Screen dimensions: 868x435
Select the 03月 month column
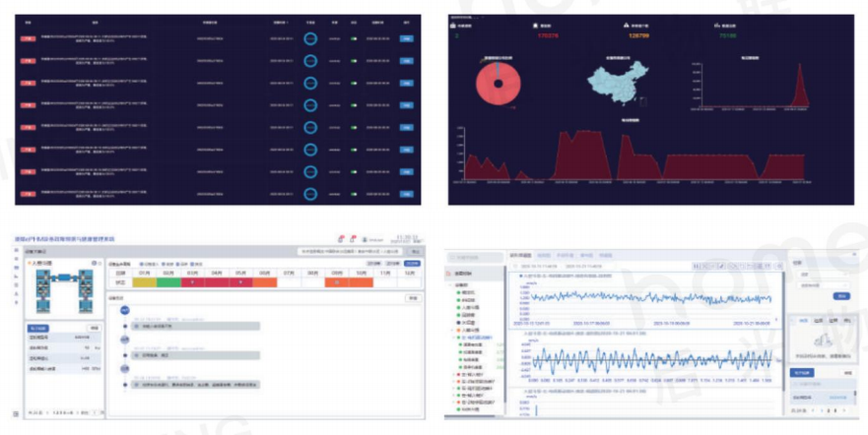(193, 272)
